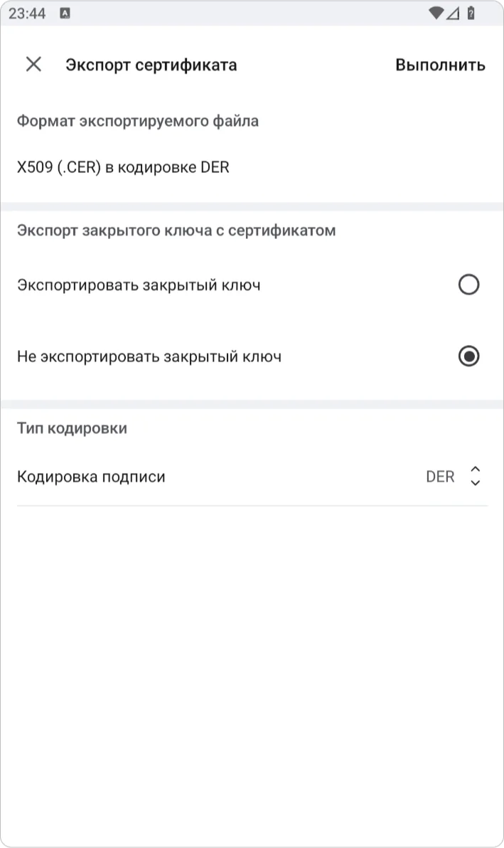504x848 pixels.
Task: Tap the down chevron next to DER
Action: [x=475, y=482]
